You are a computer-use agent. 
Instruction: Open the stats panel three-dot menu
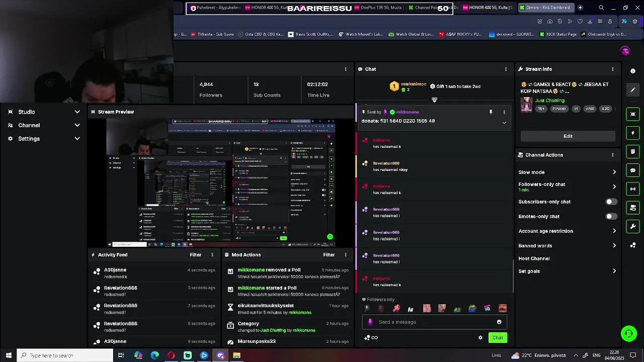pyautogui.click(x=345, y=69)
